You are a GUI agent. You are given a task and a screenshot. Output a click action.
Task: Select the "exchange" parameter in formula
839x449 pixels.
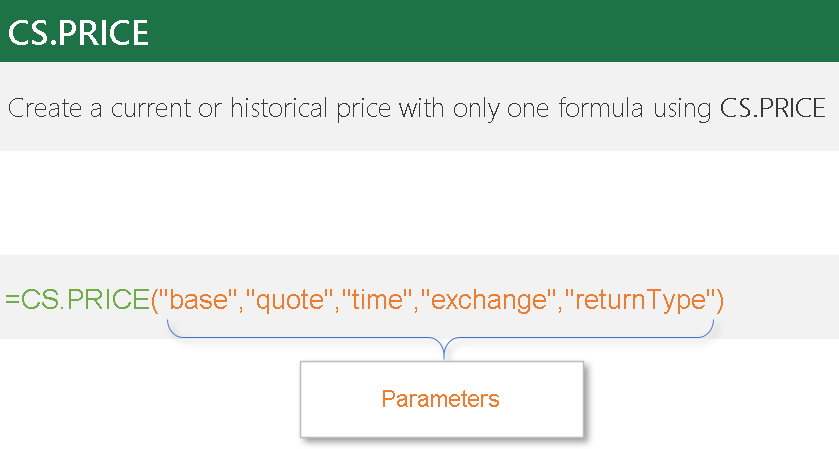[x=487, y=299]
